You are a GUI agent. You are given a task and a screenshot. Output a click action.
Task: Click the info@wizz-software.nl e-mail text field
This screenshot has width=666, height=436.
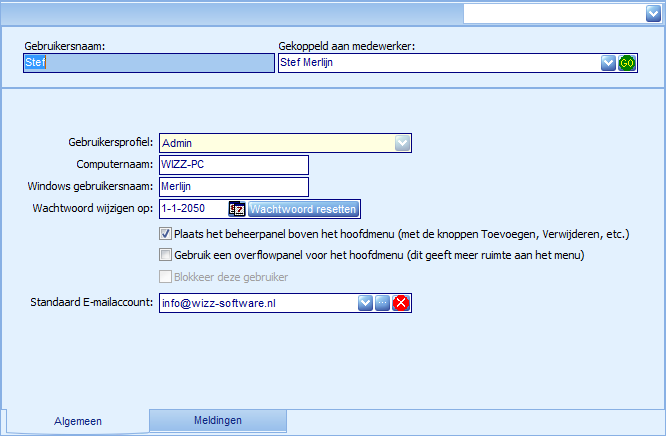(256, 303)
